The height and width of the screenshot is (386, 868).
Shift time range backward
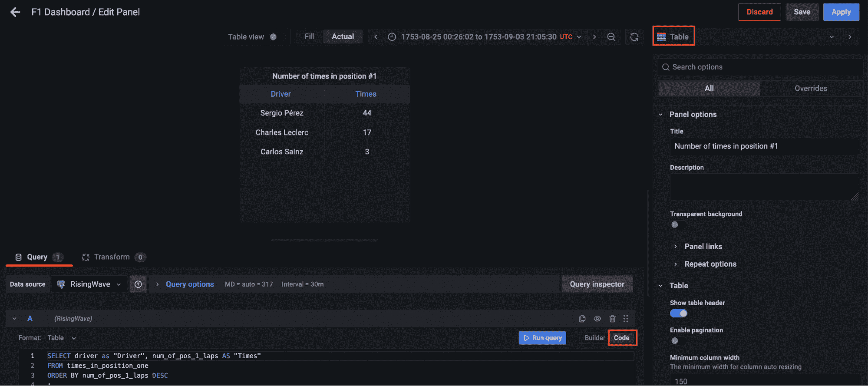coord(376,37)
